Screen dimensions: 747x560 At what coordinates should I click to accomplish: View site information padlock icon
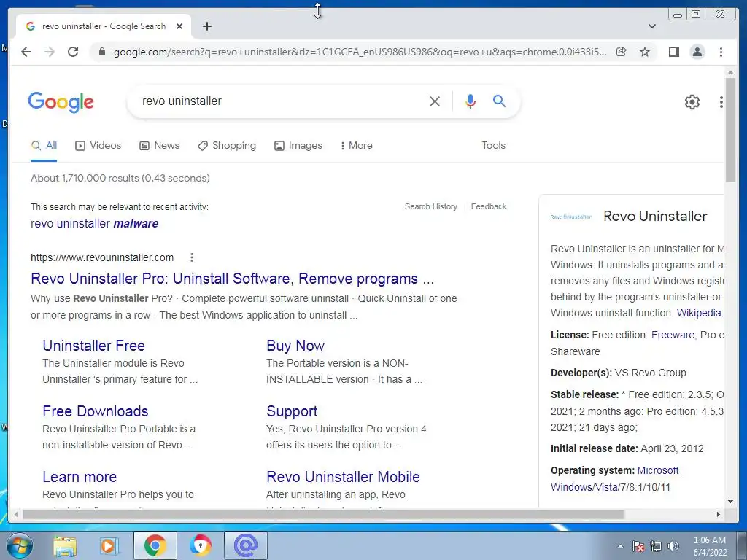tap(101, 52)
